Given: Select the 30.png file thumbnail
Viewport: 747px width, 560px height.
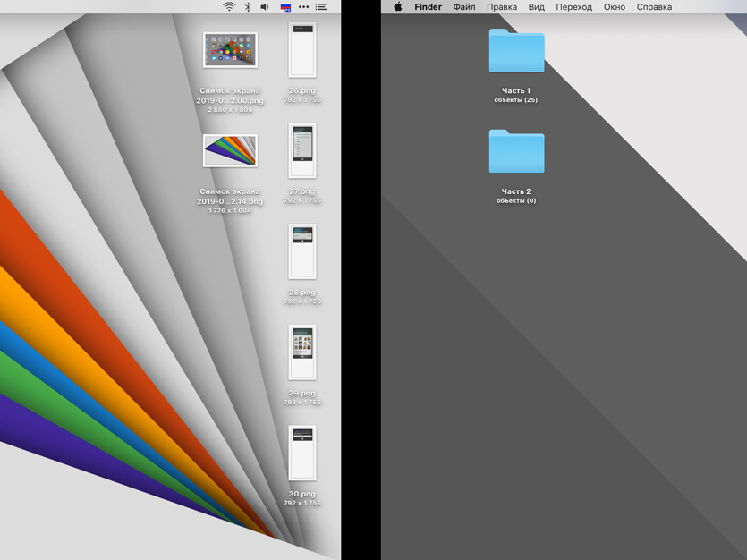Looking at the screenshot, I should click(x=302, y=454).
